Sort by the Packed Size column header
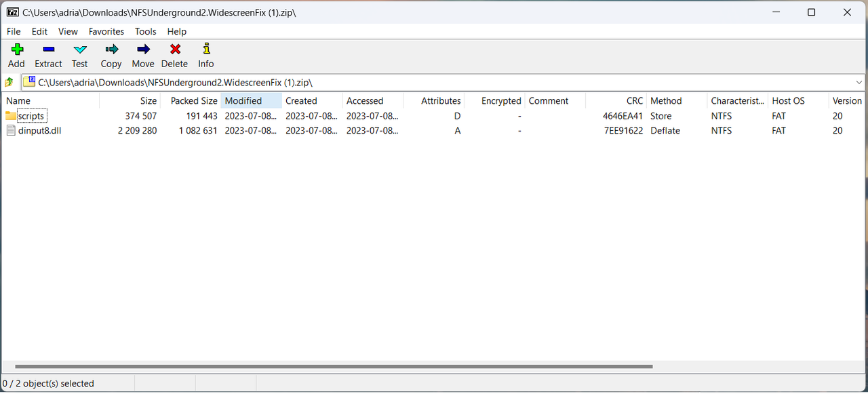 coord(191,100)
